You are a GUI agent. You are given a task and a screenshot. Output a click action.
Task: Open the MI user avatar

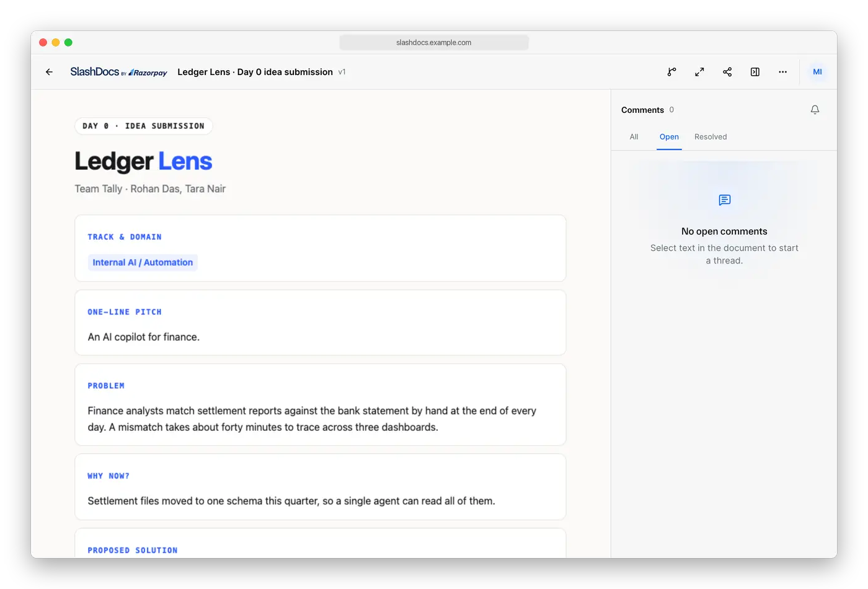tap(817, 72)
